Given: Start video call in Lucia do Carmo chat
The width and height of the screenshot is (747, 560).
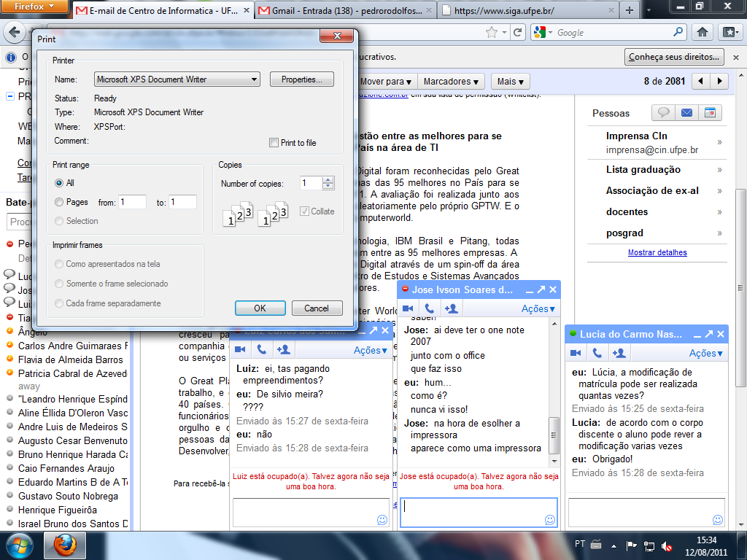Looking at the screenshot, I should (576, 353).
